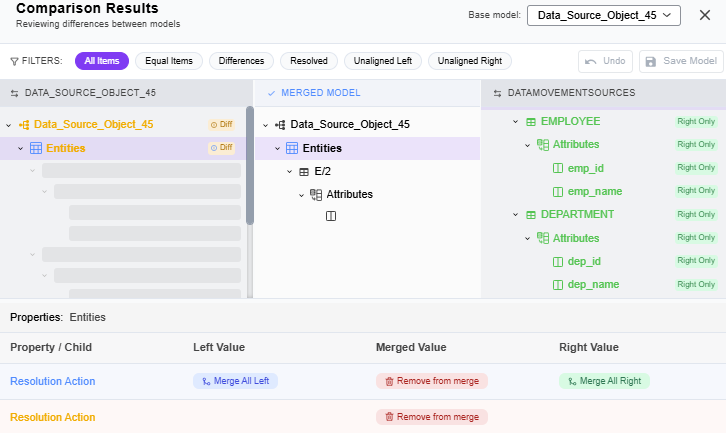Click the floppy disk icon on Save Model
Viewport: 726px width, 433px height.
651,62
